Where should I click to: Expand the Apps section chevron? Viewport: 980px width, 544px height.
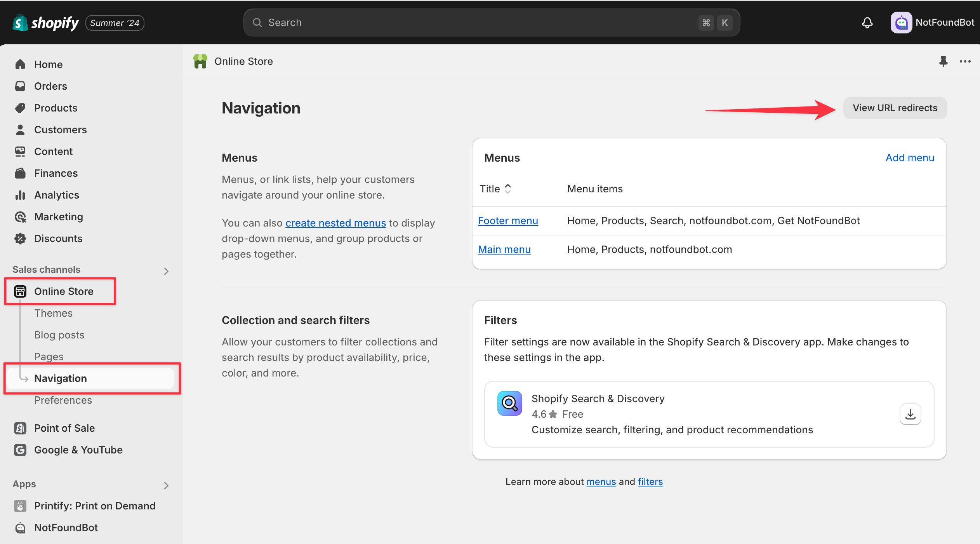pos(166,485)
